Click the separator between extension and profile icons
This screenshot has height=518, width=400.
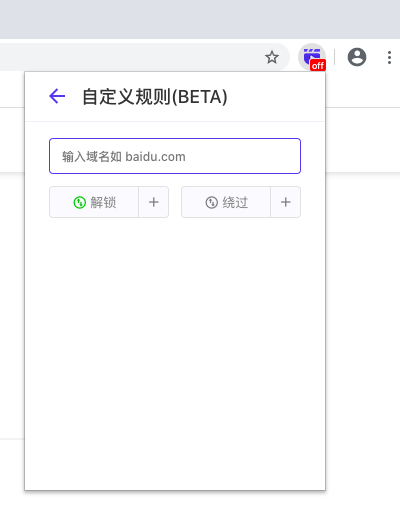click(x=334, y=57)
